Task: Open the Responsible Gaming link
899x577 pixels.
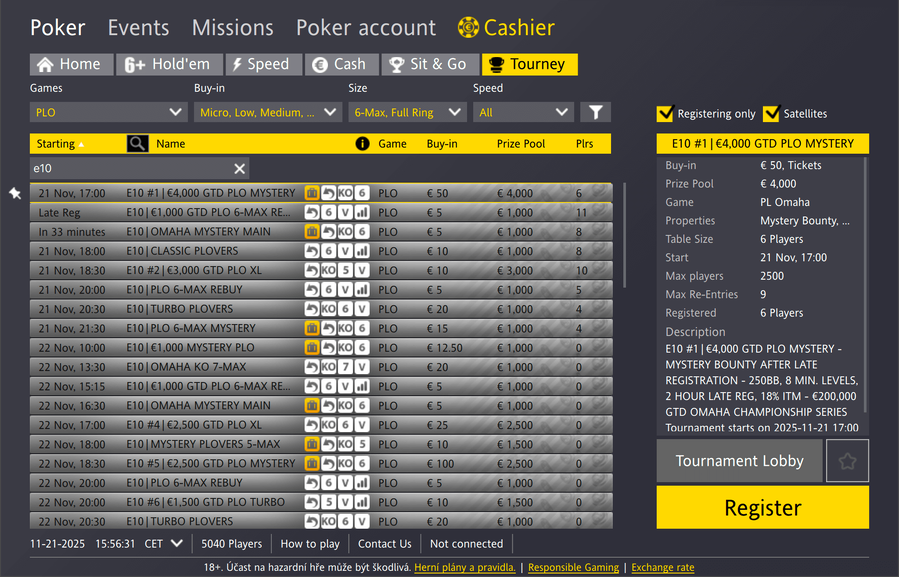Action: [x=573, y=568]
